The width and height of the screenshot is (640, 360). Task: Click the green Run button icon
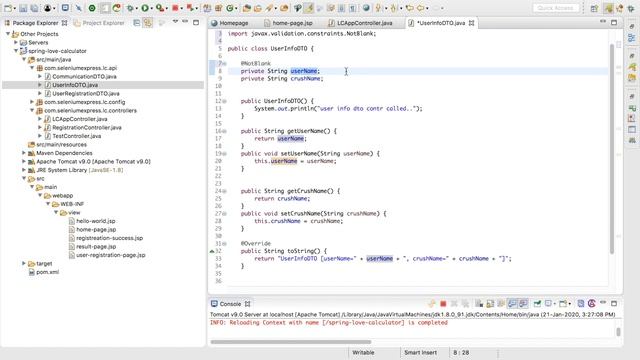[145, 8]
